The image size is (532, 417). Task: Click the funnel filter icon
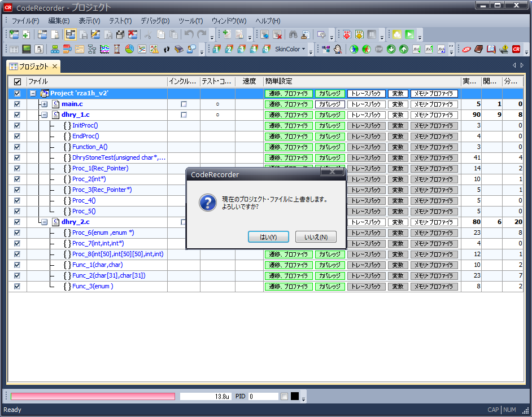point(321,34)
